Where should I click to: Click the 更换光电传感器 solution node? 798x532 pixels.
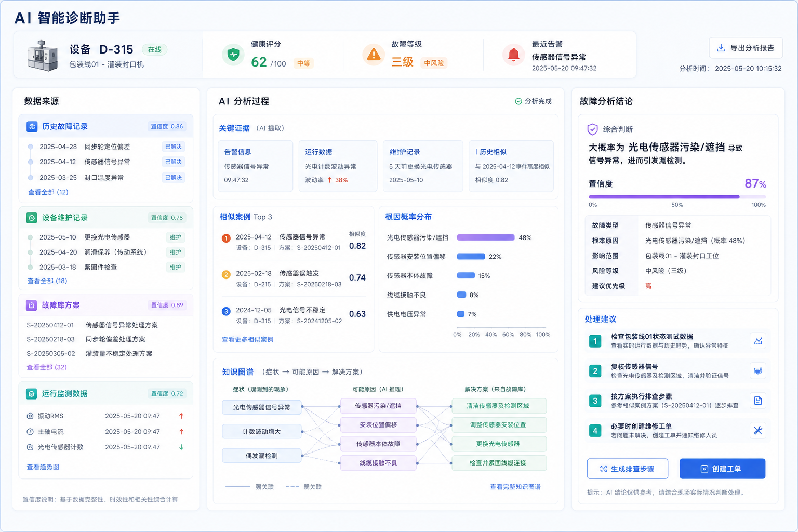(499, 444)
